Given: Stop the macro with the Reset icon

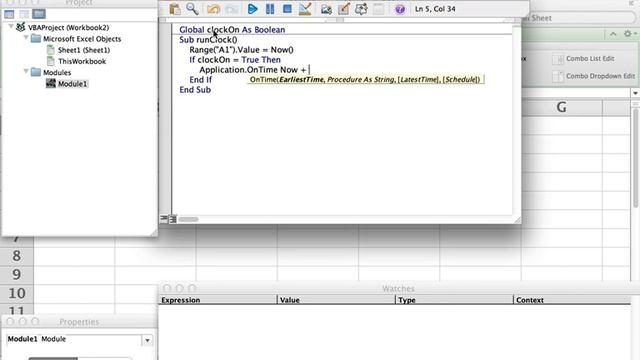Looking at the screenshot, I should pos(287,9).
